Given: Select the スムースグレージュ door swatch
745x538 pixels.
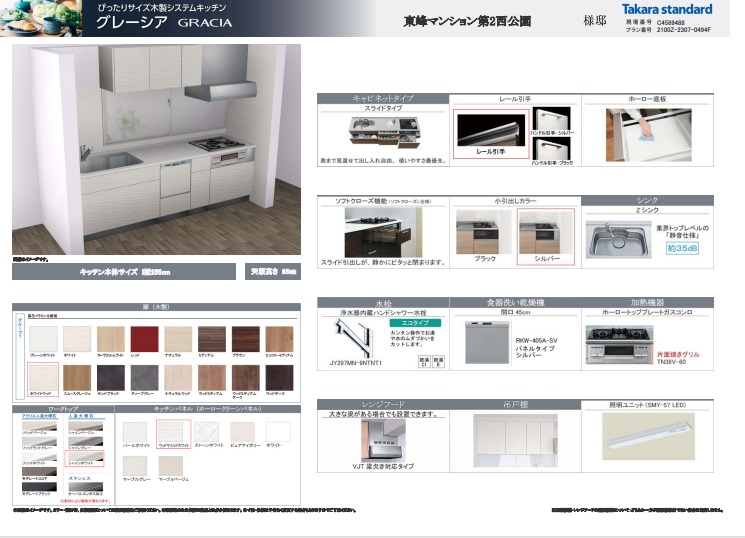Looking at the screenshot, I should tap(77, 378).
